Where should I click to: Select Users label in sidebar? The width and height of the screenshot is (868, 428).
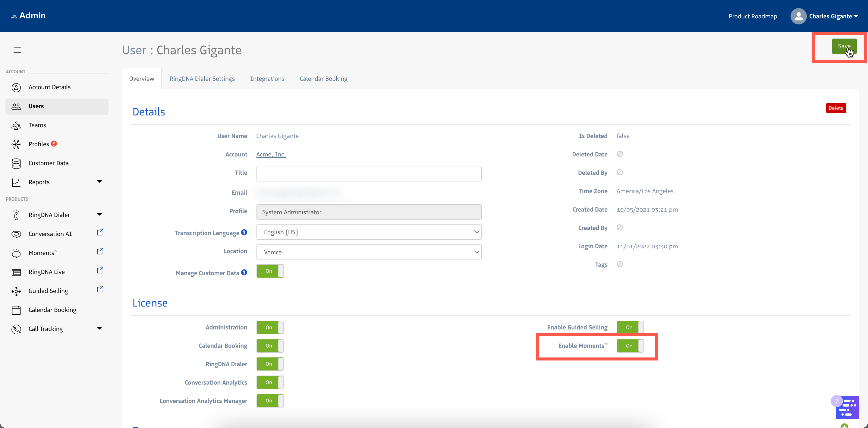36,106
